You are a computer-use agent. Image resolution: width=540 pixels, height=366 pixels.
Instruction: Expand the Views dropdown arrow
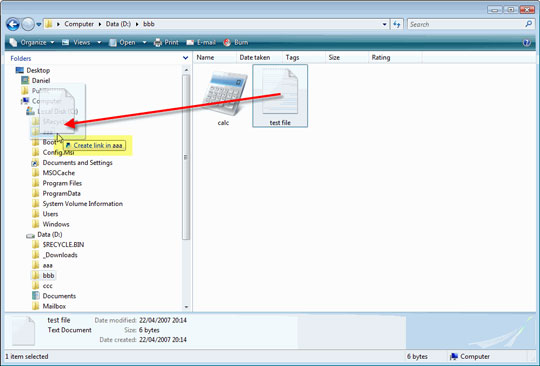(99, 43)
